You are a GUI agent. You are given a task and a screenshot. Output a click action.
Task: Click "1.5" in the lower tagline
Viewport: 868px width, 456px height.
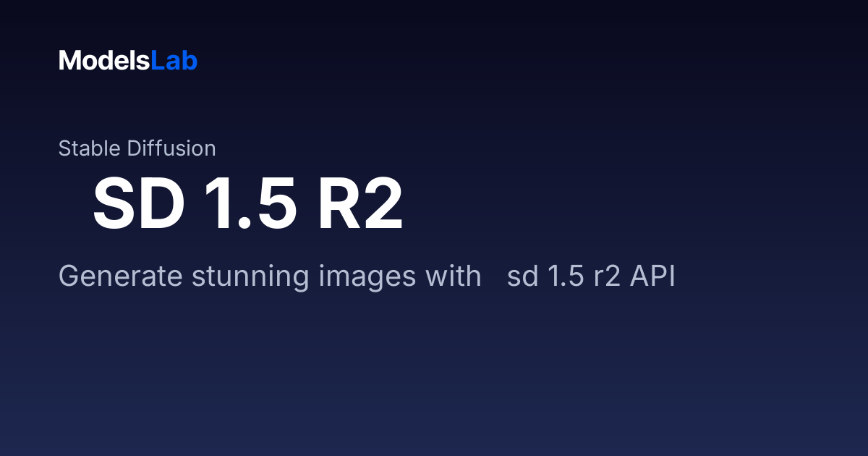(566, 277)
